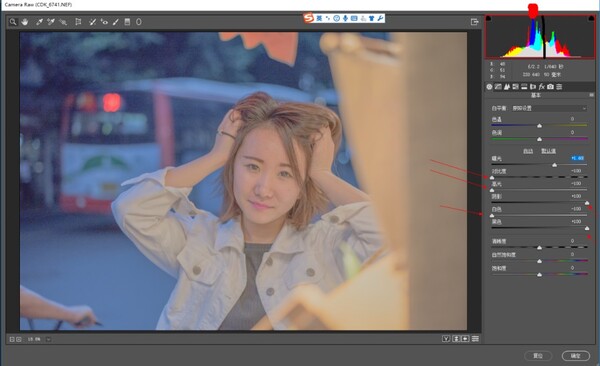
Task: Open the zoom level dropdown
Action: click(x=48, y=339)
